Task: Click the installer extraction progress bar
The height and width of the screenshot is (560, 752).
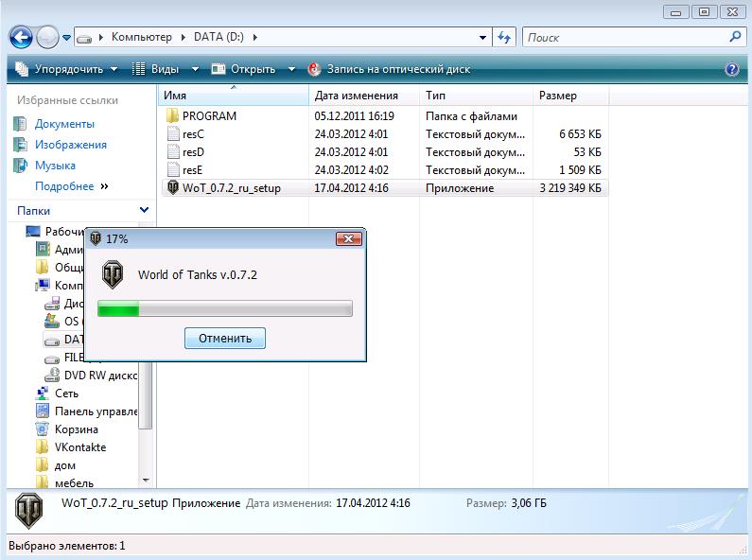Action: [225, 308]
